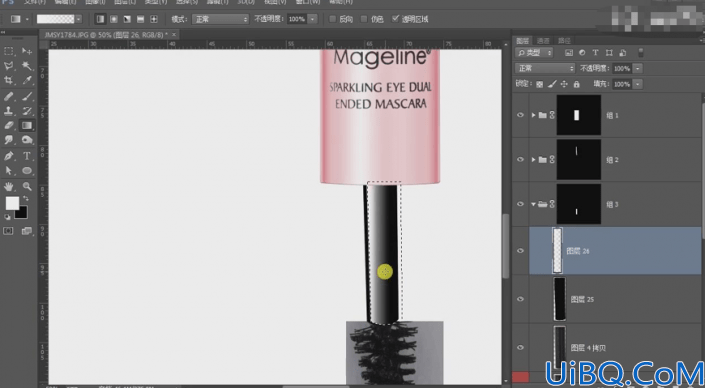Image resolution: width=705 pixels, height=388 pixels.
Task: Lock layer position icon
Action: pyautogui.click(x=564, y=84)
